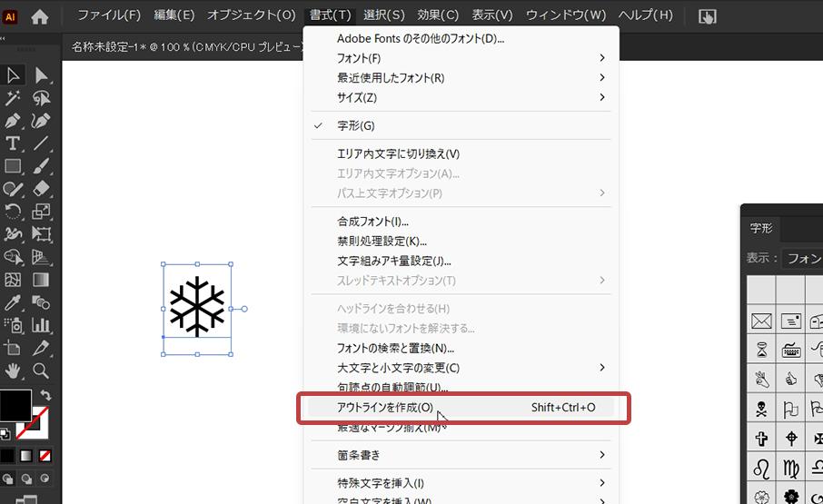
Task: Click the black Fill color box
Action: point(15,405)
